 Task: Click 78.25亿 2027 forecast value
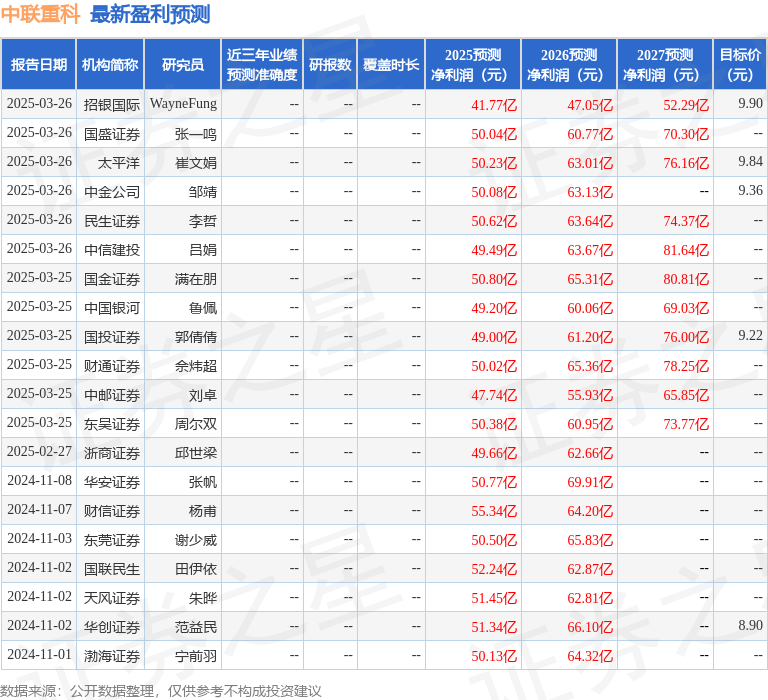click(x=686, y=366)
